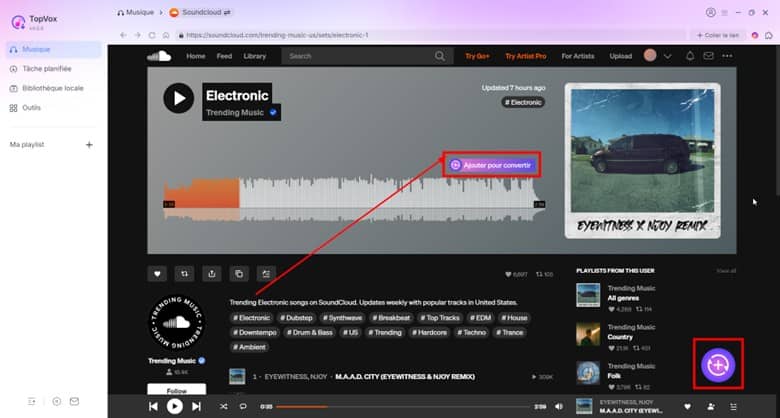Seek on the bottom player progress bar
This screenshot has width=780, height=418.
[403, 407]
